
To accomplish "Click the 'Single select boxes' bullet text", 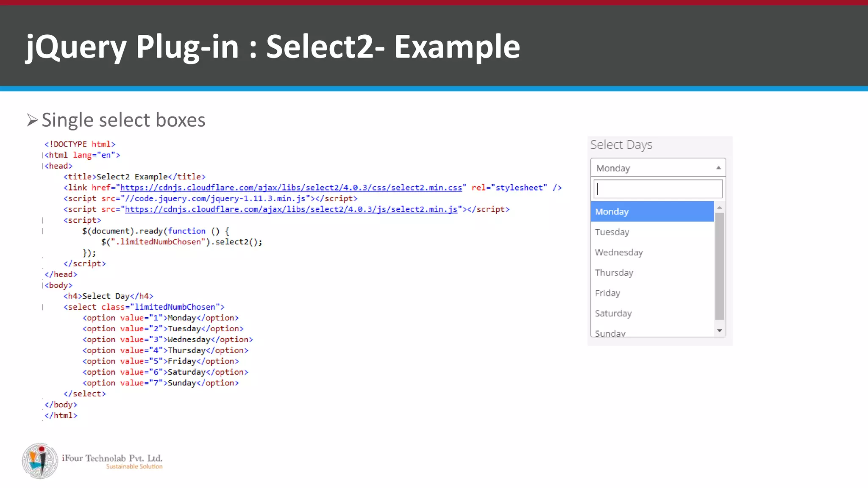I will (x=123, y=120).
